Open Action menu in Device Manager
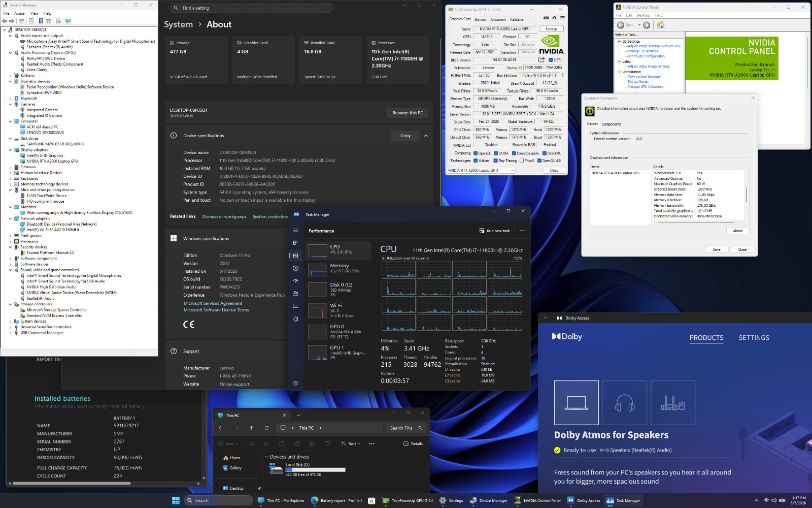812x508 pixels. coord(20,13)
